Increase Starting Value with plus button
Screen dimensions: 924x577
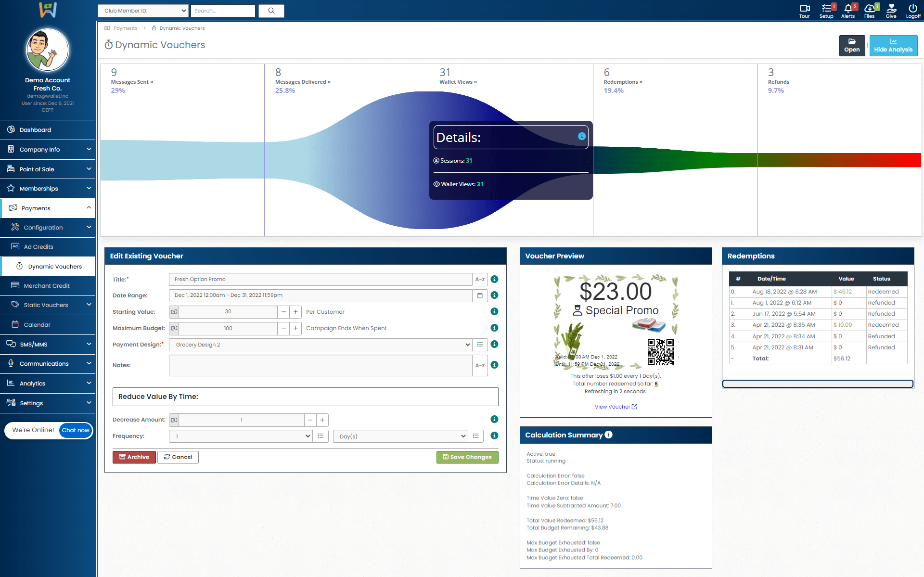click(x=295, y=312)
